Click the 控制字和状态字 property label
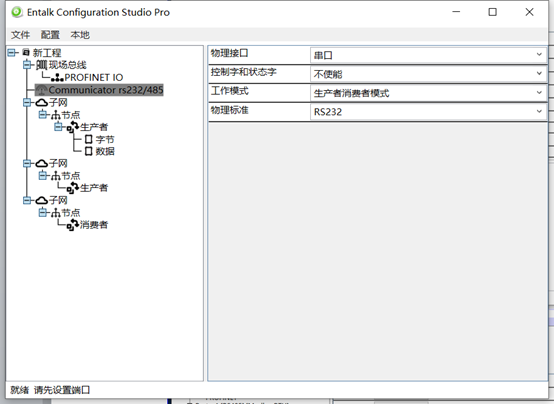This screenshot has height=404, width=554. (x=243, y=72)
